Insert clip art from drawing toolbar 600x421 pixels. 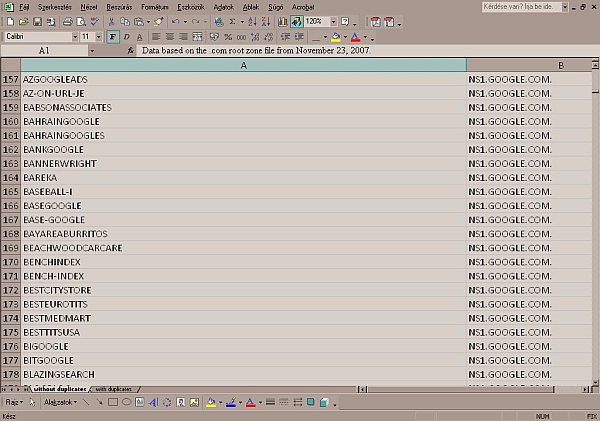181,402
